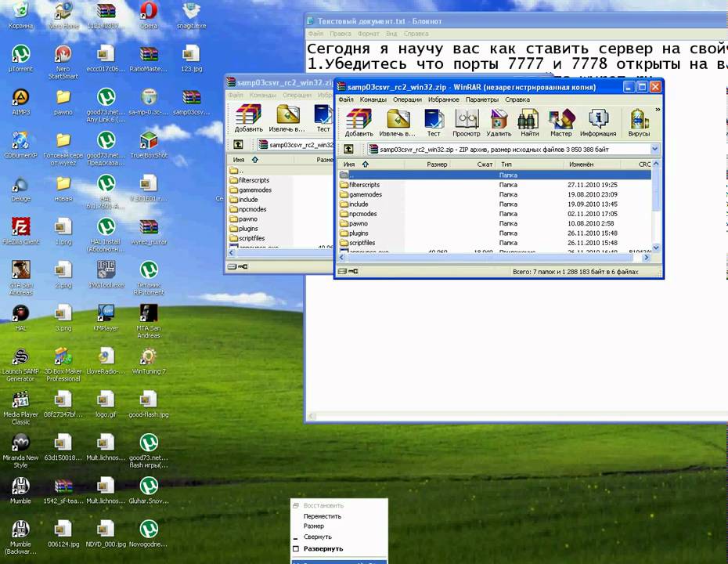728x564 pixels.
Task: Click the Тест icon in front WinRAR window
Action: [434, 122]
